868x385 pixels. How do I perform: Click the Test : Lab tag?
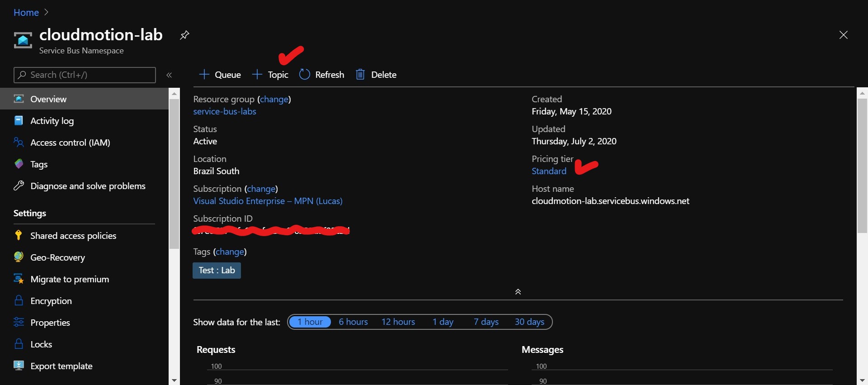(x=217, y=271)
